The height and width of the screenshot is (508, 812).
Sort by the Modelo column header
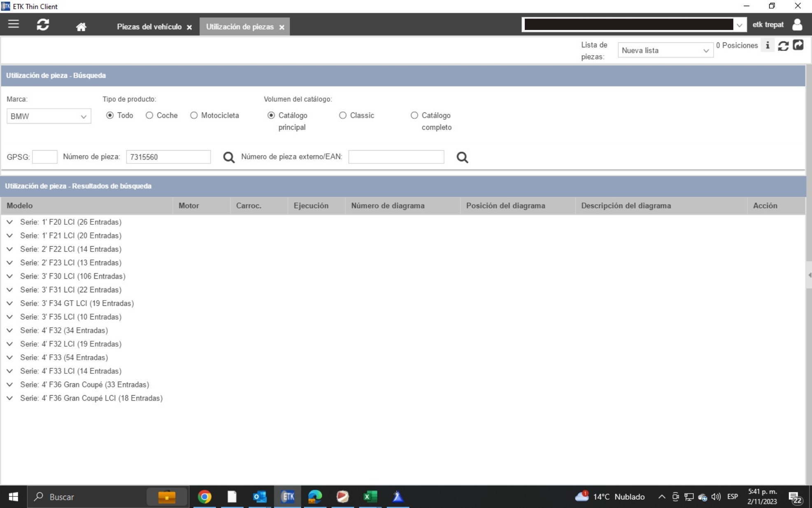coord(20,206)
